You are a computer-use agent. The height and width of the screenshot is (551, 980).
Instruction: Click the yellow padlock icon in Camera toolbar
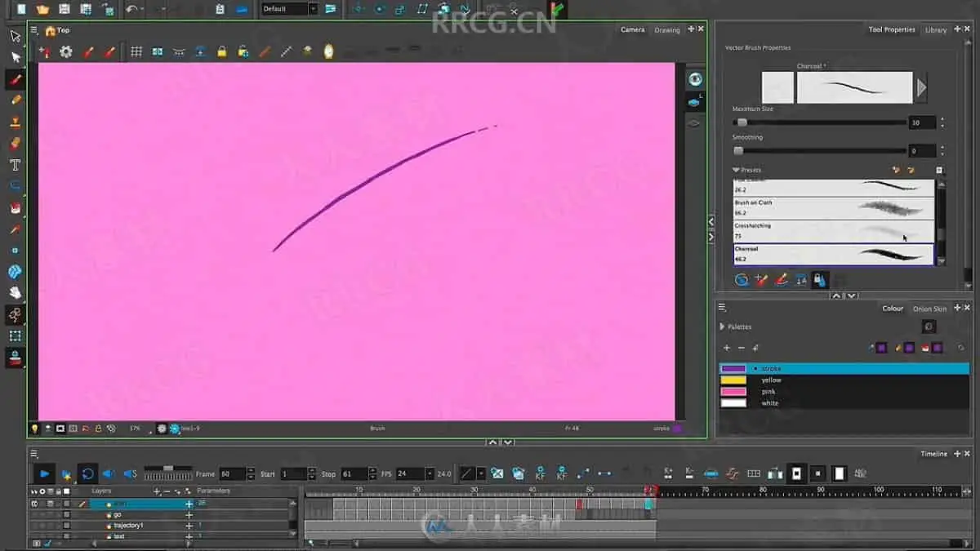[221, 51]
